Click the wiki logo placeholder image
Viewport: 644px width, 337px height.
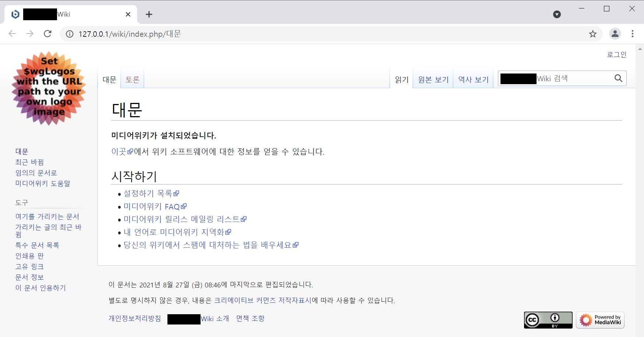(49, 89)
